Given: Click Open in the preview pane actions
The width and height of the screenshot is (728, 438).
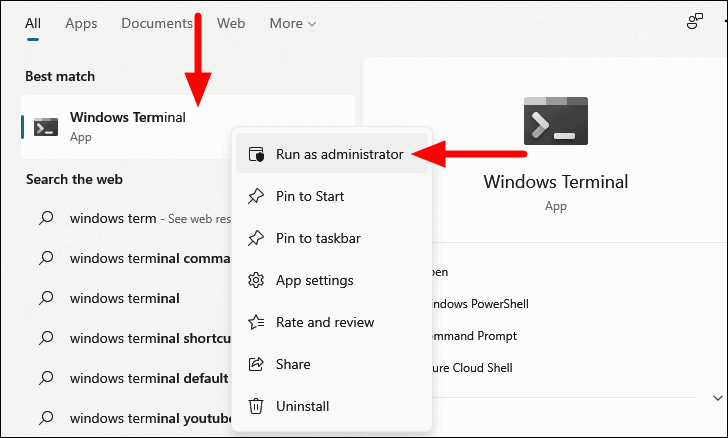Looking at the screenshot, I should click(x=440, y=272).
